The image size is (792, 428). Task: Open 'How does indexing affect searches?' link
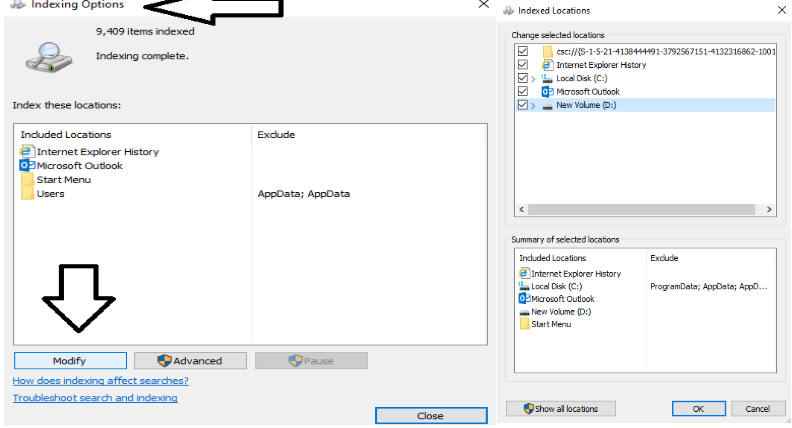point(101,381)
